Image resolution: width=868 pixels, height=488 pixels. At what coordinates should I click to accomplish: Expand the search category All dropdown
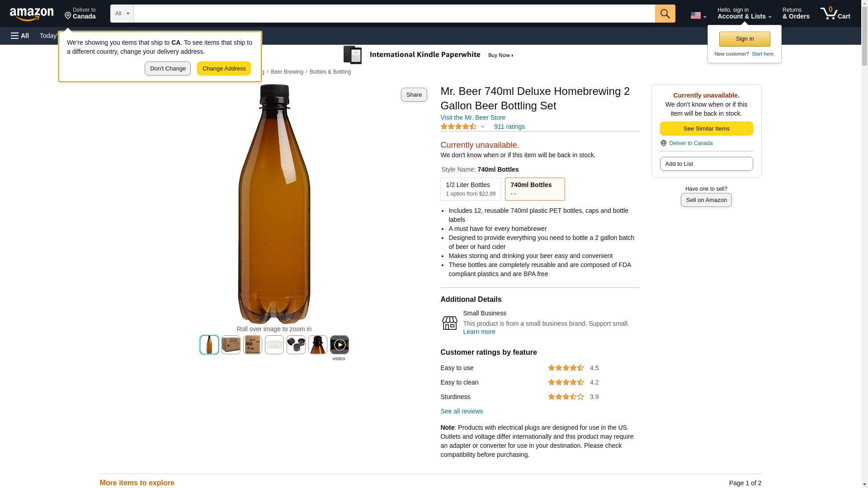point(122,14)
